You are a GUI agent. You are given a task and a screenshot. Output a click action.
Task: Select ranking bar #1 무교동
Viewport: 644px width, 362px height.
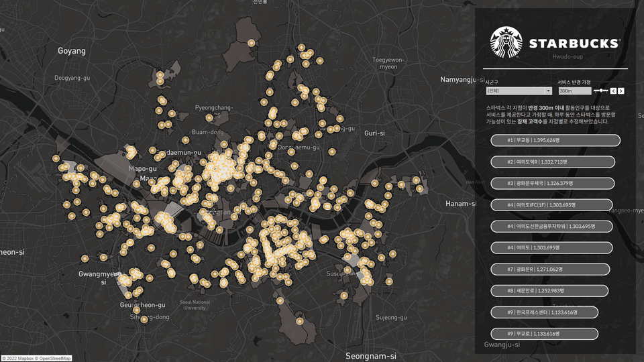pos(555,140)
